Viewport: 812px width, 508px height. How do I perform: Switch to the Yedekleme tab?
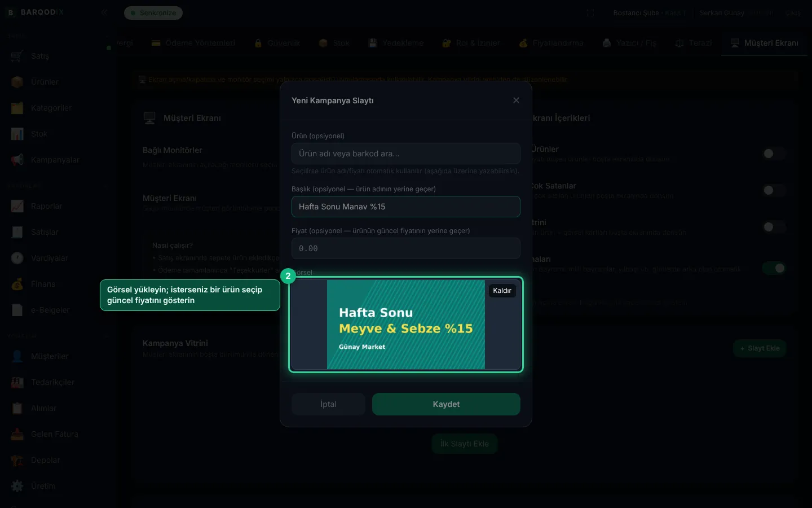(396, 43)
